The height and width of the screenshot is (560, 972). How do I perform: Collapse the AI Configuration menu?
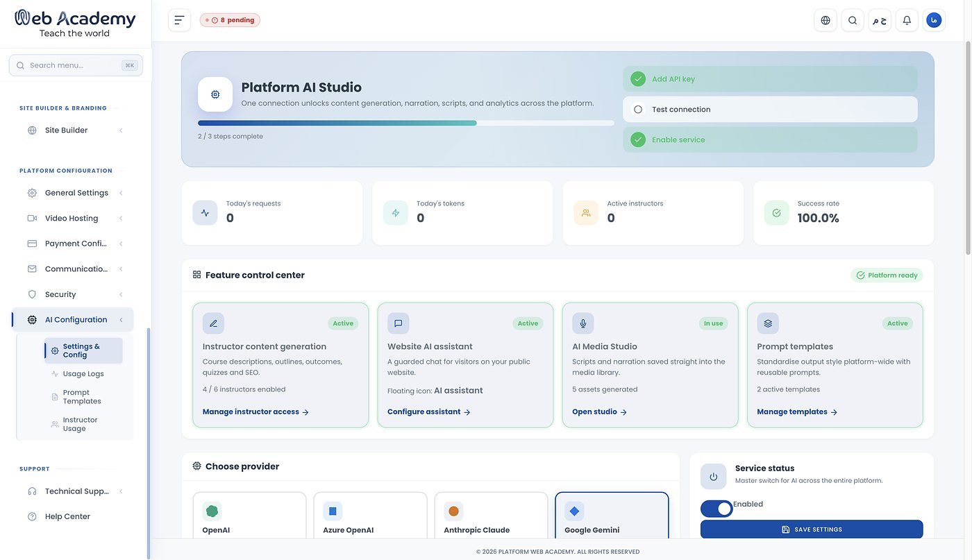[x=73, y=320]
